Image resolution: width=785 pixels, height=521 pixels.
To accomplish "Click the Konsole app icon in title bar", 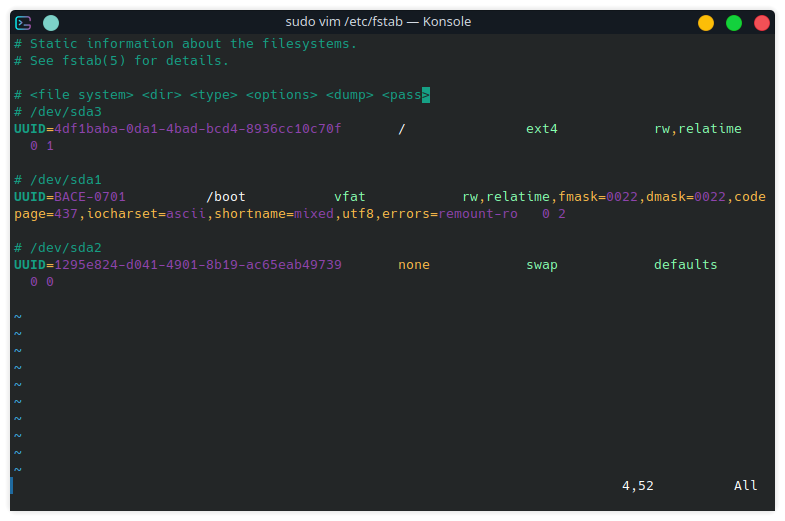I will 25,22.
